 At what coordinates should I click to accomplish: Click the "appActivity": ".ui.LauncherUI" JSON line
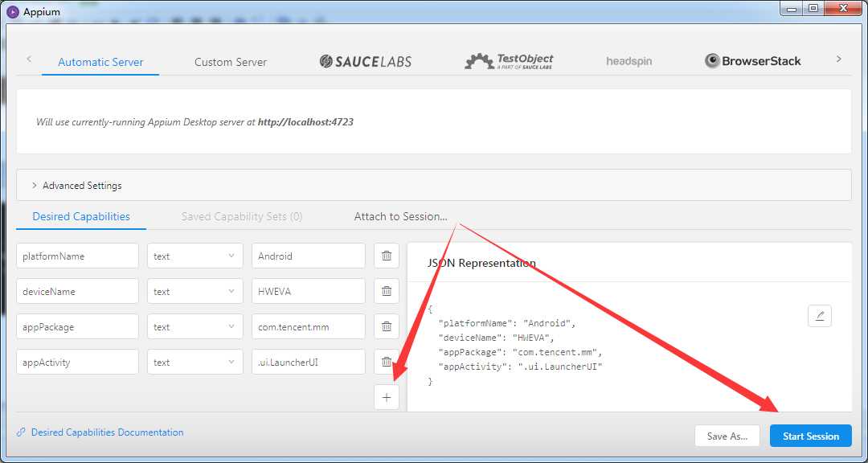[x=520, y=366]
